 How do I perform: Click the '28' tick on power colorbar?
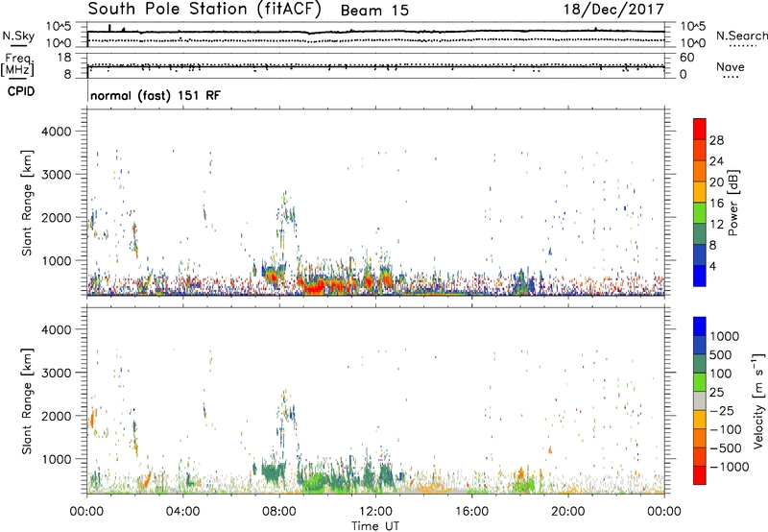(x=716, y=140)
